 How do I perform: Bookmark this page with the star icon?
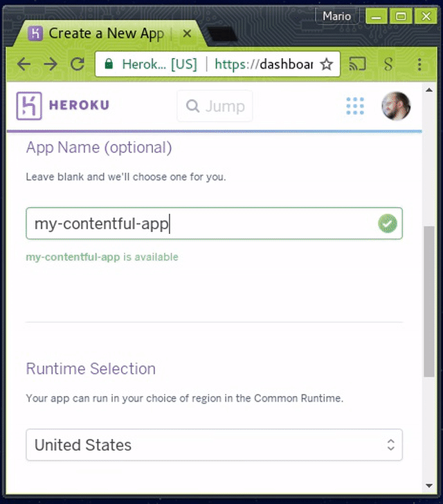[327, 64]
